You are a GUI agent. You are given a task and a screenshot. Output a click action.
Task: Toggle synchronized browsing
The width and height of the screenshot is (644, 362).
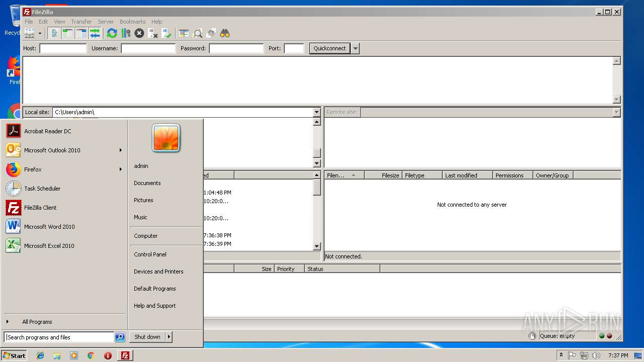click(x=211, y=33)
